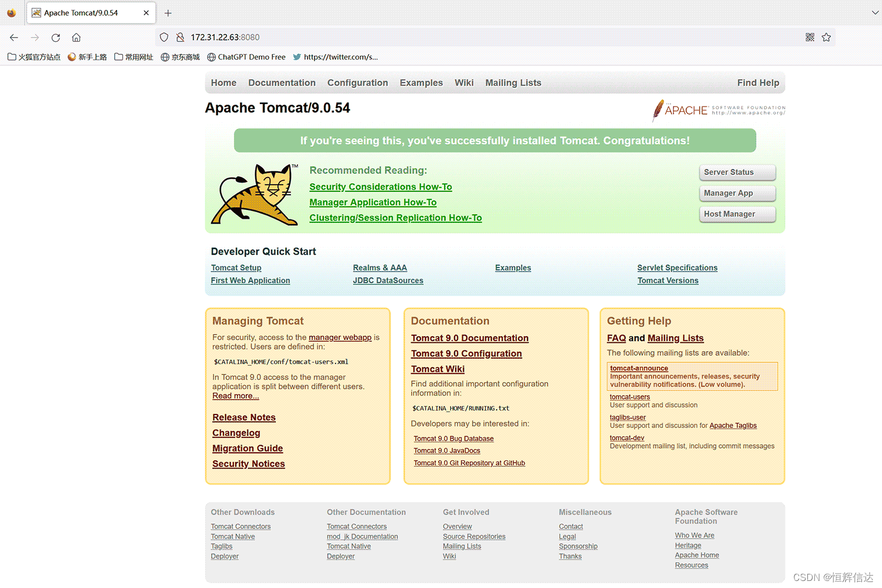Open Configuration in the Tomcat nav bar
This screenshot has width=882, height=588.
pyautogui.click(x=358, y=83)
